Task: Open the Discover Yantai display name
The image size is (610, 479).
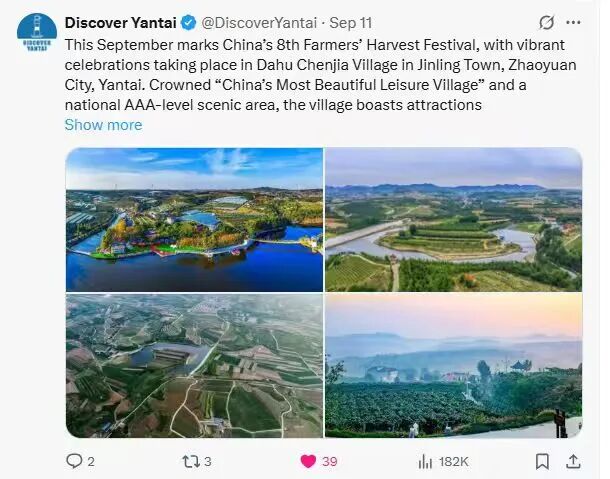Action: pyautogui.click(x=121, y=23)
